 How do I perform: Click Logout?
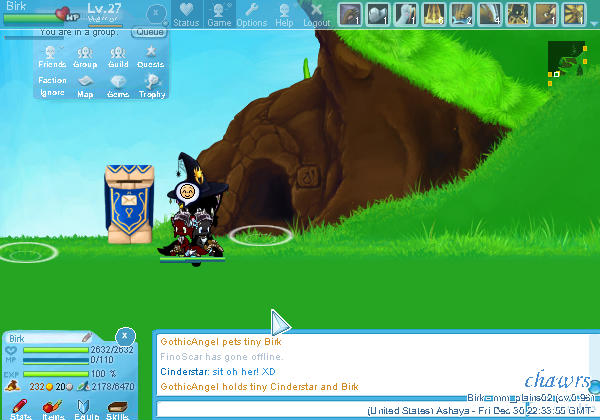pos(316,14)
